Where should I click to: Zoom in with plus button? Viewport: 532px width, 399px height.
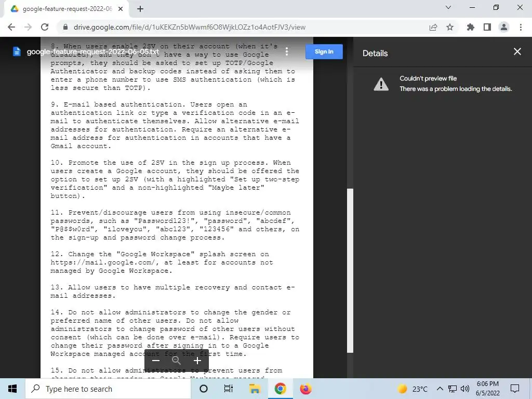coord(197,361)
